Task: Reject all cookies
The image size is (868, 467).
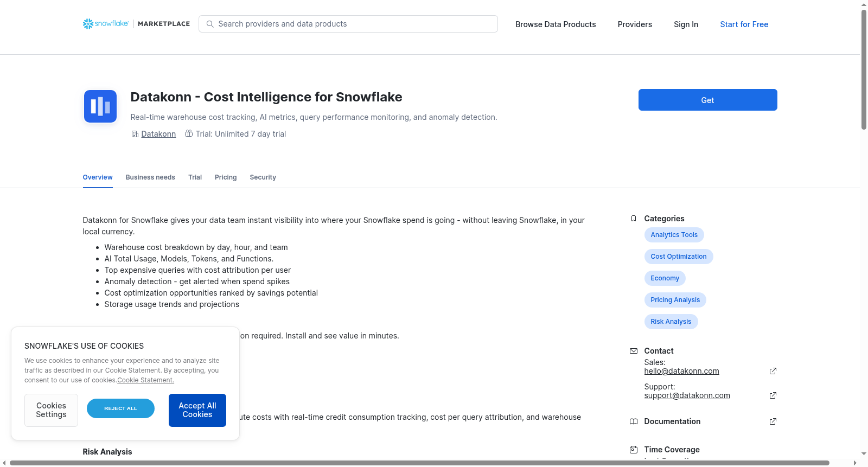Action: click(120, 408)
